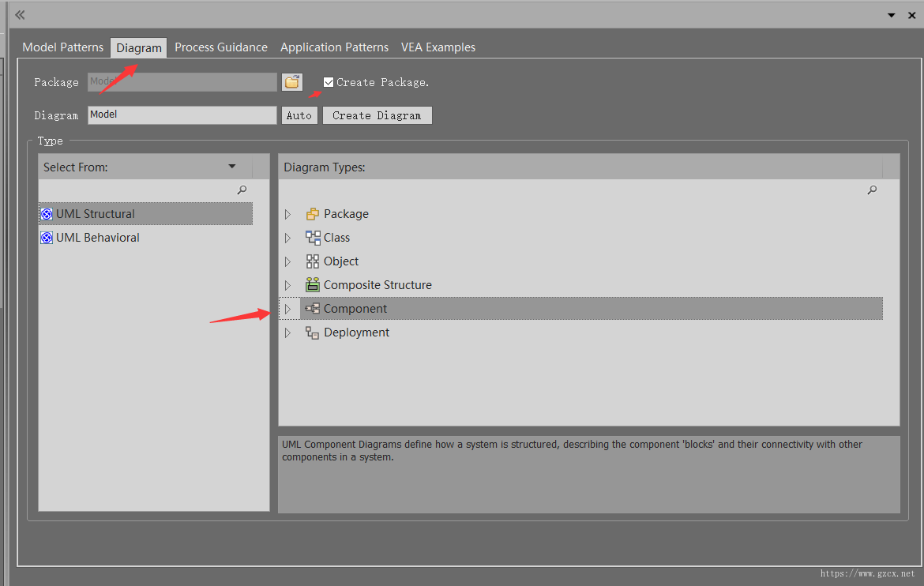The width and height of the screenshot is (924, 586).
Task: Click the Class diagram icon
Action: click(x=313, y=238)
